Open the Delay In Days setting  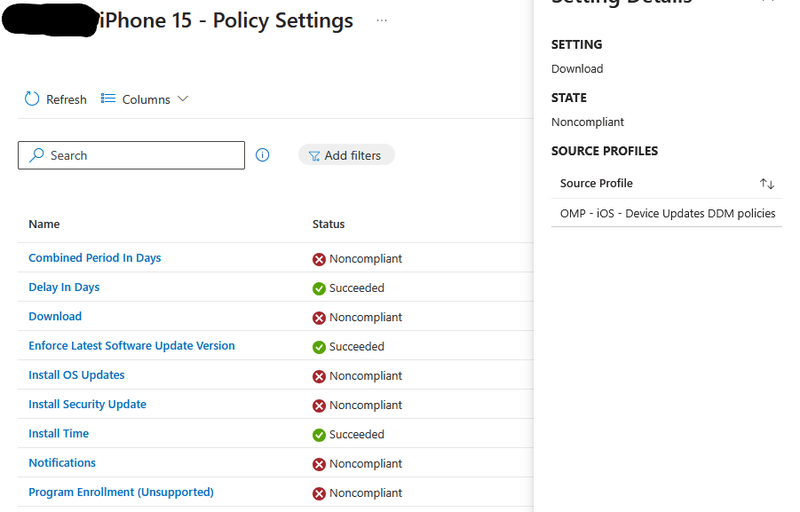pyautogui.click(x=64, y=287)
